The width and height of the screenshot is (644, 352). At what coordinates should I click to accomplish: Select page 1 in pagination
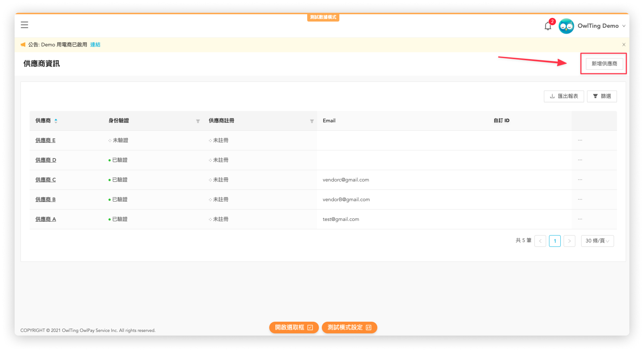click(555, 241)
